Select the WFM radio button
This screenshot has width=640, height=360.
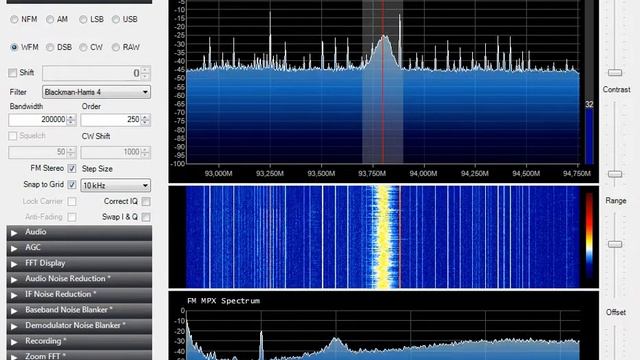(x=14, y=47)
